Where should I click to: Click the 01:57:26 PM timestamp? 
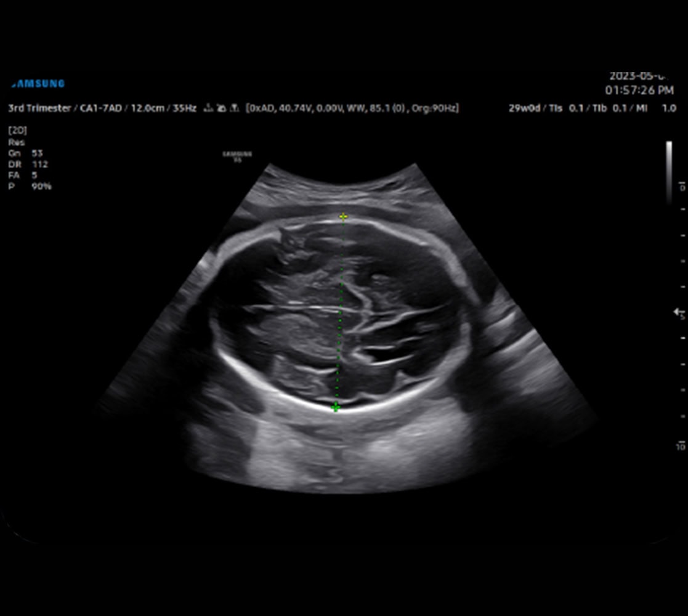pyautogui.click(x=639, y=91)
